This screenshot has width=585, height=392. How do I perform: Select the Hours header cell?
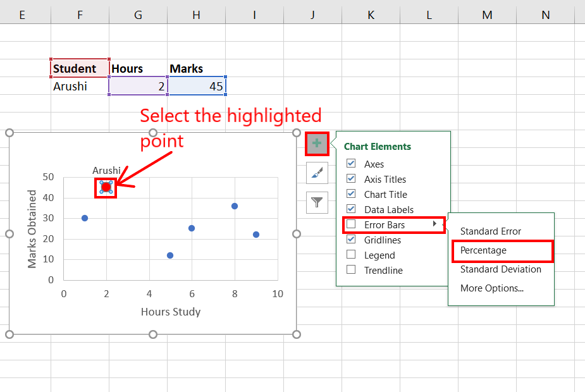138,68
